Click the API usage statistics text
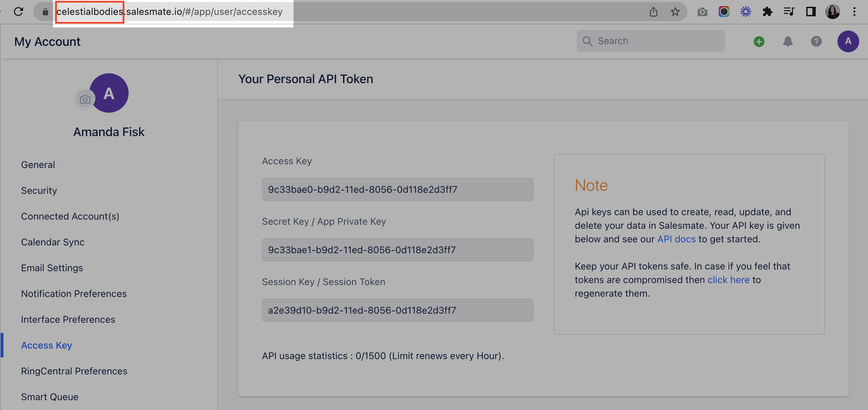This screenshot has height=410, width=868. coord(383,356)
